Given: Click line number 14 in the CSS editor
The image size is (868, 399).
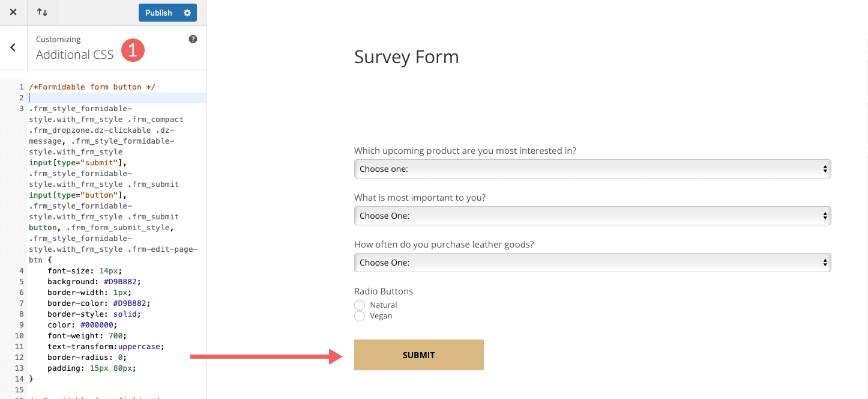Looking at the screenshot, I should 21,379.
